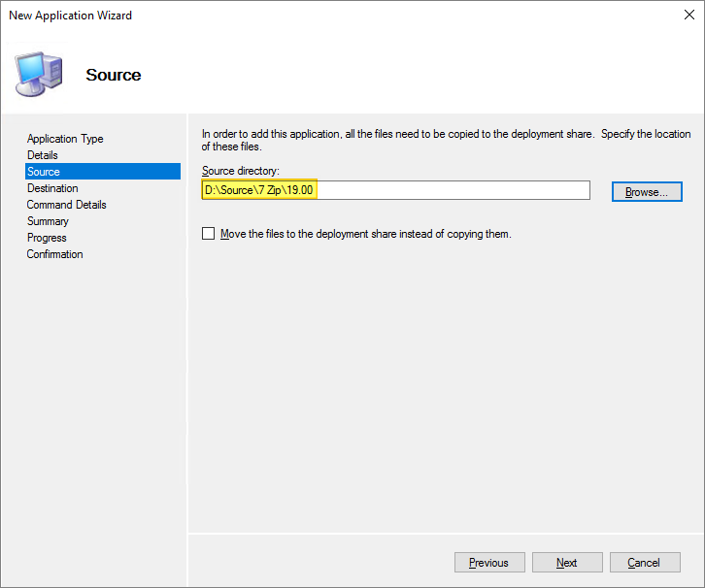Select the Confirmation step in the sidebar
The image size is (705, 588).
coord(55,254)
